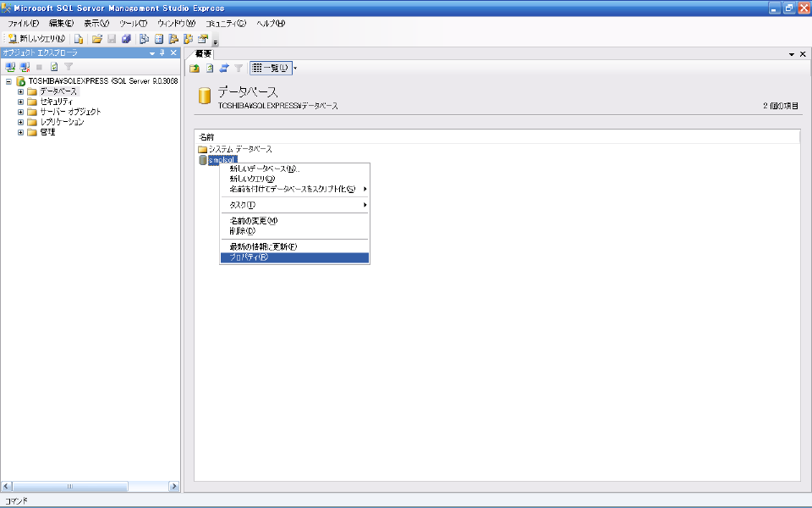Choose 名前の変更 from context menu
The image size is (812, 508).
click(x=294, y=221)
